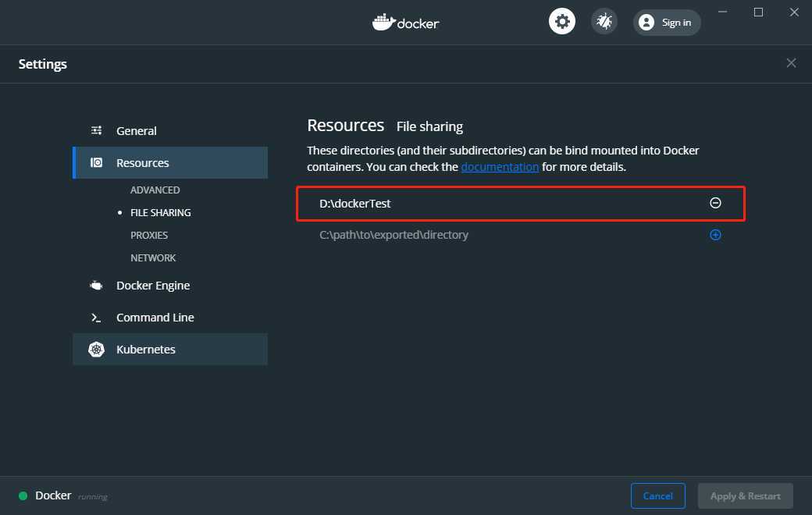This screenshot has height=515, width=812.
Task: Open the documentation link
Action: 500,167
